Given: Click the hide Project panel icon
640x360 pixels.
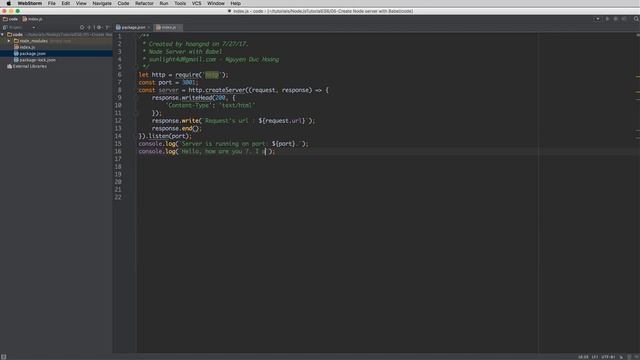Looking at the screenshot, I should click(107, 27).
